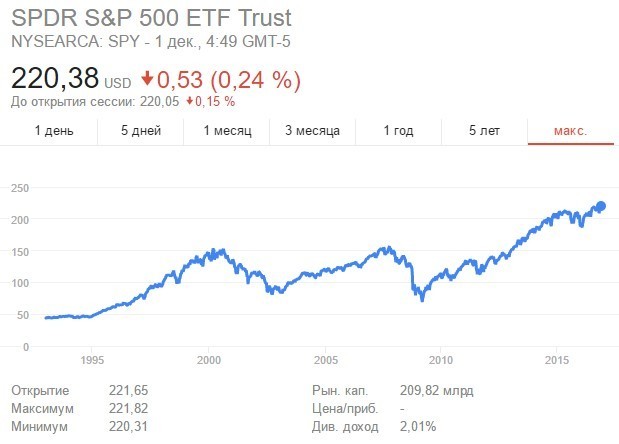
Task: Click the Рын. кап. value 209,82 млрд
Action: [434, 390]
